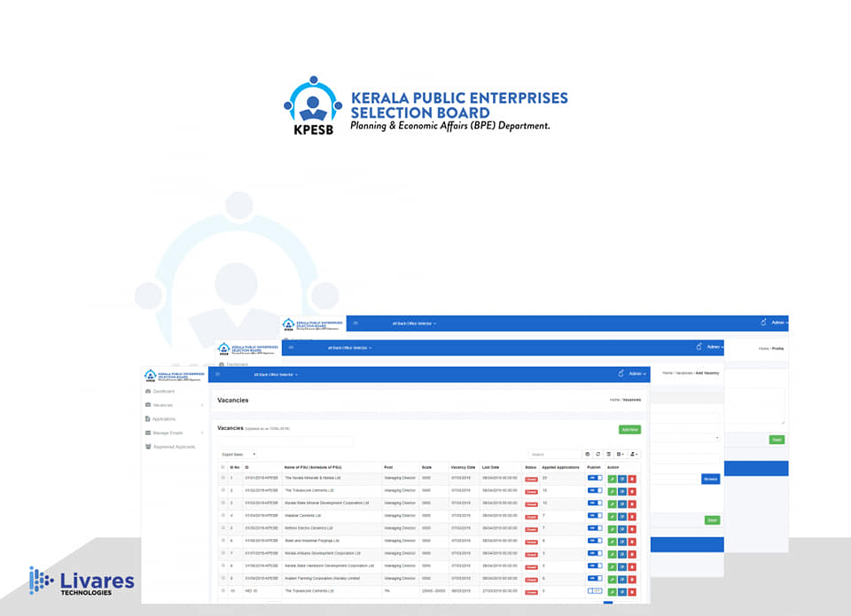Click blue action icon for row 2
851x616 pixels.
tap(622, 492)
